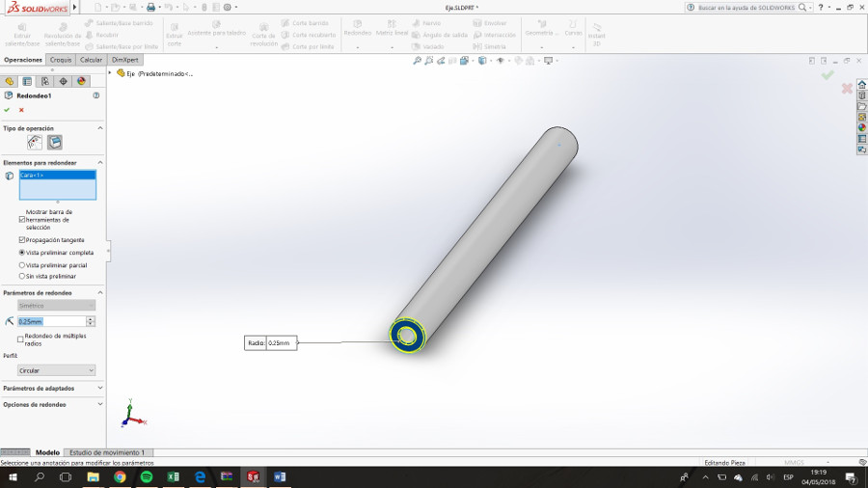
Task: Open the DimXpertManager crosshair icon
Action: (x=63, y=81)
